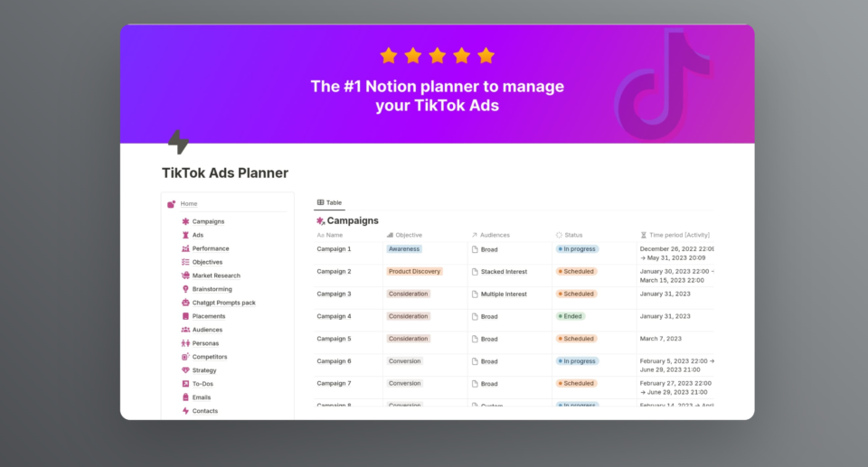Open the Strategy page link
868x467 pixels.
tap(203, 370)
